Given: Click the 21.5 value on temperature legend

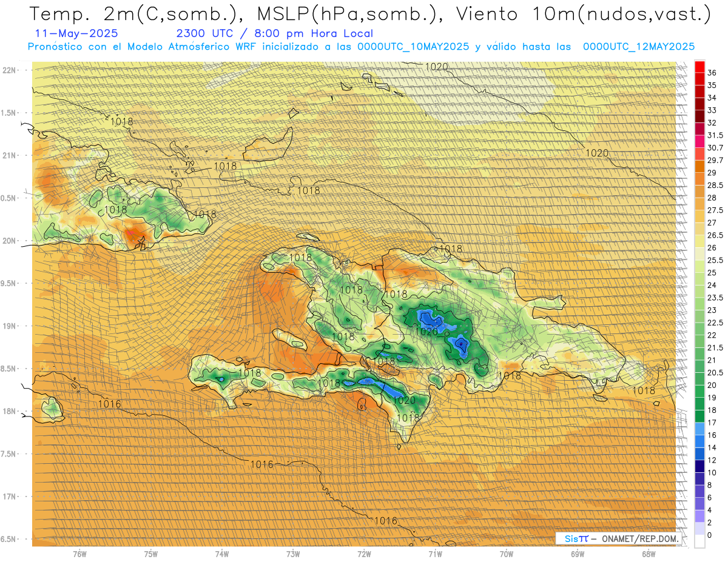Looking at the screenshot, I should pyautogui.click(x=715, y=347).
